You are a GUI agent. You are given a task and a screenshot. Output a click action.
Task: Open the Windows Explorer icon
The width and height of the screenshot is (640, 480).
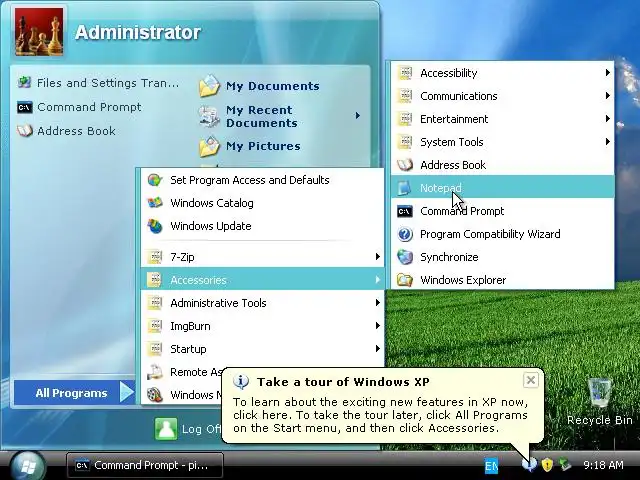tap(405, 280)
